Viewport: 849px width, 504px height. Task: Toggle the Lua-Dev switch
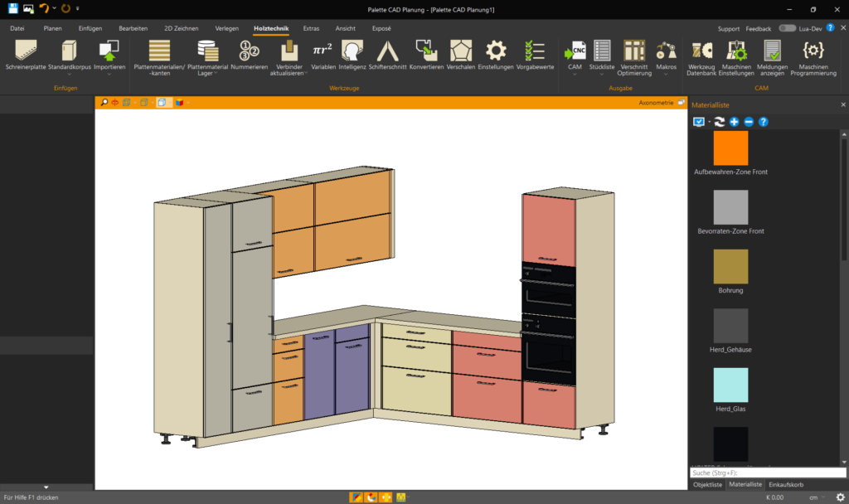pyautogui.click(x=787, y=28)
